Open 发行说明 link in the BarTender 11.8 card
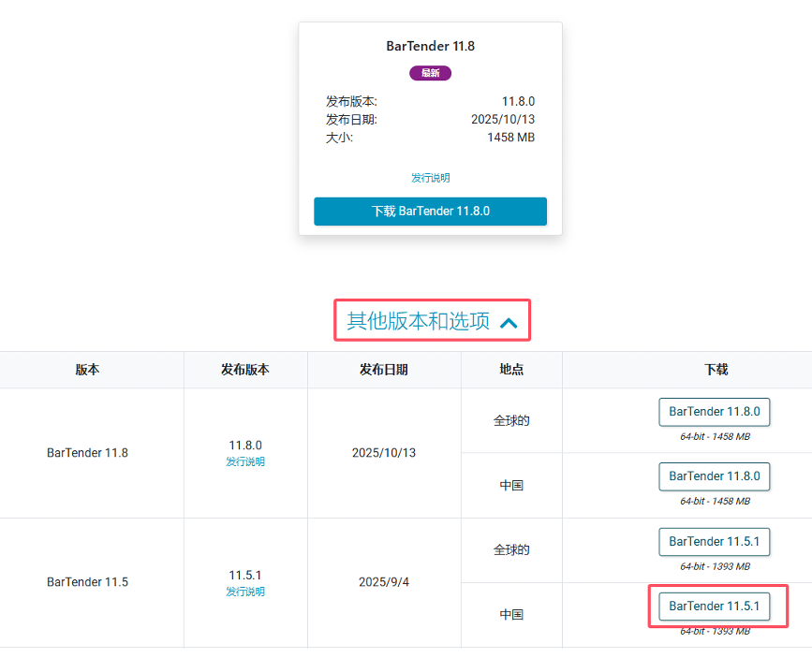Screen dimensions: 812x658 430,178
